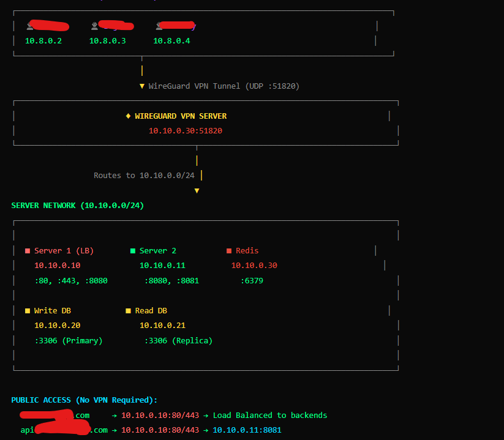Click the Redis port :6379
Screen dimensions: 504x440
coord(252,281)
